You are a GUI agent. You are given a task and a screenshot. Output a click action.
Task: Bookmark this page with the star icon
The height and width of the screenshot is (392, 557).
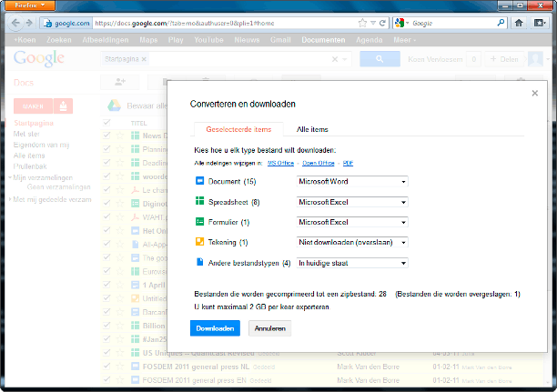point(362,23)
